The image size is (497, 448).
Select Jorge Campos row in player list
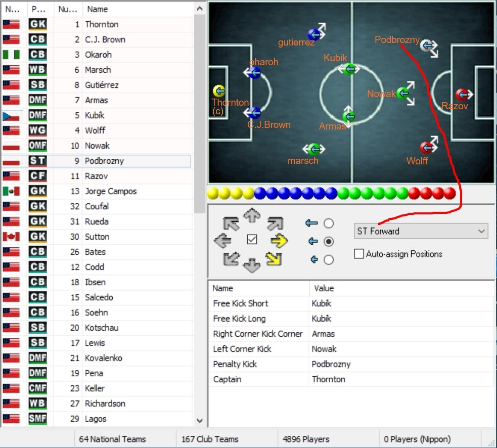click(x=97, y=191)
